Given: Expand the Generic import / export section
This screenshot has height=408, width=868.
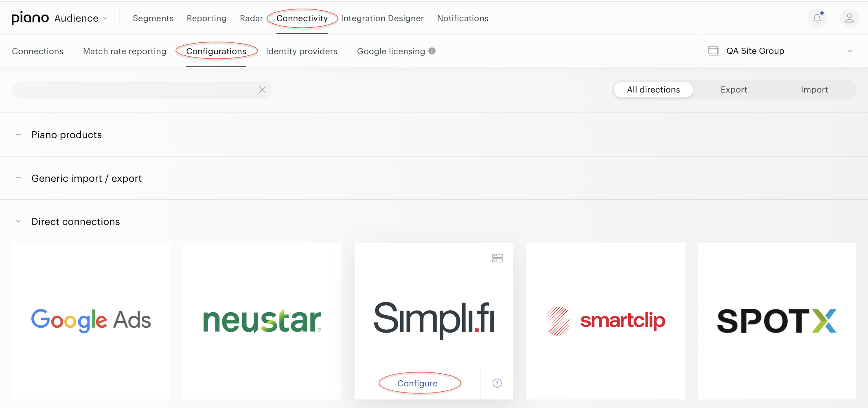Looking at the screenshot, I should 18,178.
